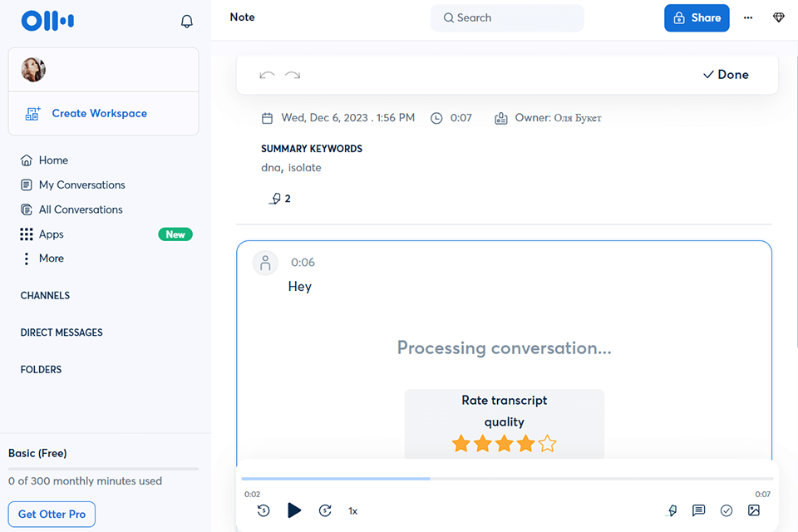
Task: Play the recording
Action: coord(294,510)
